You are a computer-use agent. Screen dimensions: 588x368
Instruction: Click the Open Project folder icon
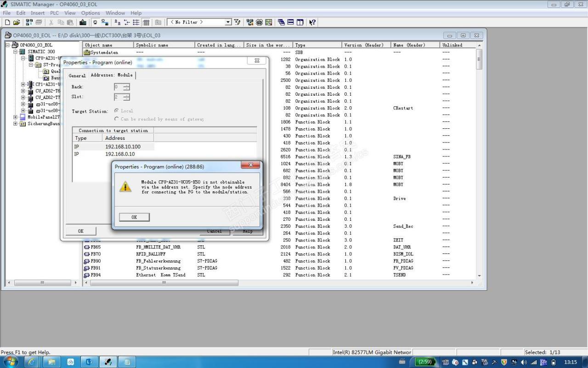pos(17,22)
